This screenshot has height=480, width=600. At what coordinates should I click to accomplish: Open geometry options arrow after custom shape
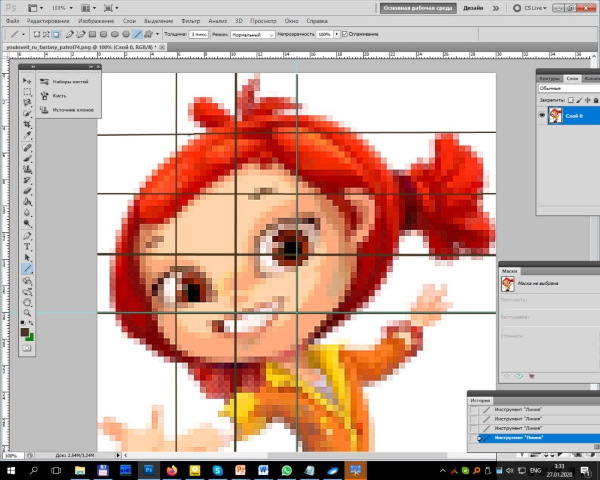pyautogui.click(x=157, y=34)
